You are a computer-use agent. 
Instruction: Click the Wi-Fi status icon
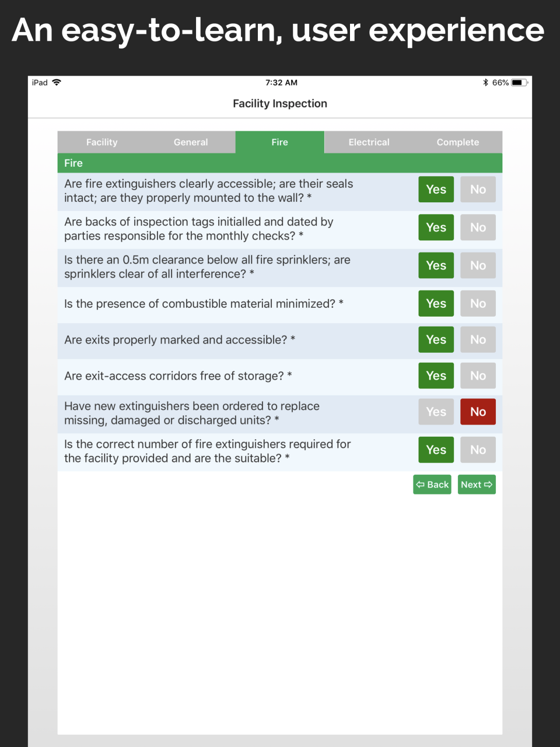[55, 82]
